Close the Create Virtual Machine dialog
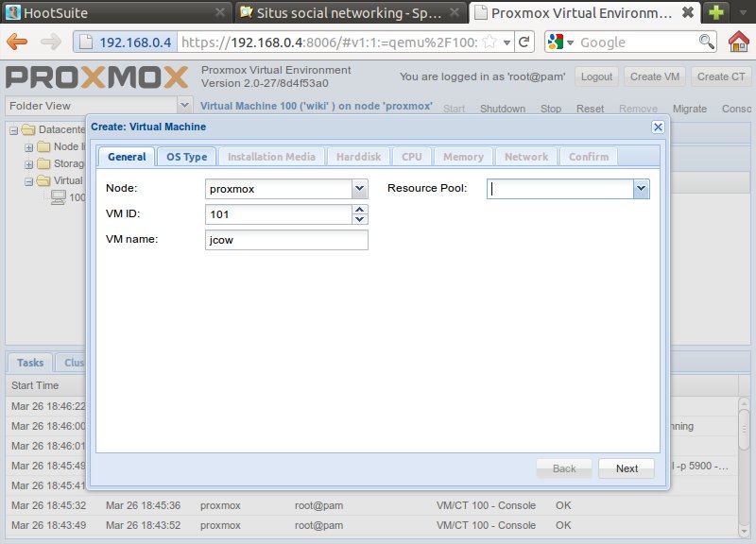This screenshot has width=756, height=544. click(658, 127)
